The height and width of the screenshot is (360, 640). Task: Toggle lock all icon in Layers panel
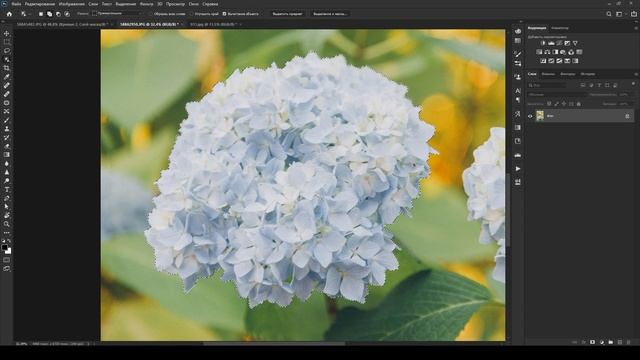pyautogui.click(x=578, y=104)
